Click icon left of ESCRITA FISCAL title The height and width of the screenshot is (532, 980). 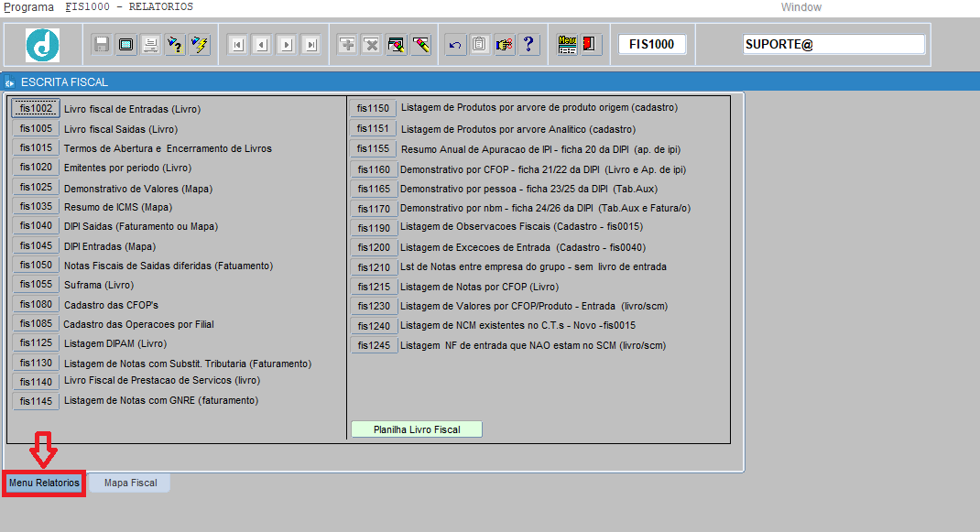(9, 82)
